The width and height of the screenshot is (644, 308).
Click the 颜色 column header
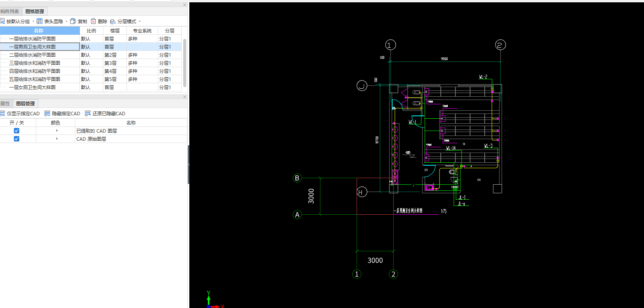click(x=56, y=123)
